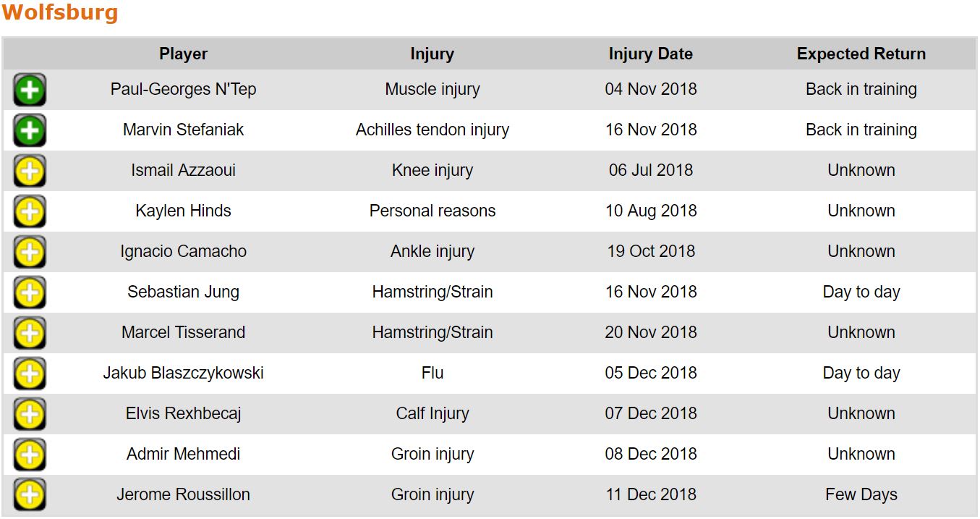This screenshot has height=519, width=980.
Task: Click the Injury column header
Action: pos(432,54)
